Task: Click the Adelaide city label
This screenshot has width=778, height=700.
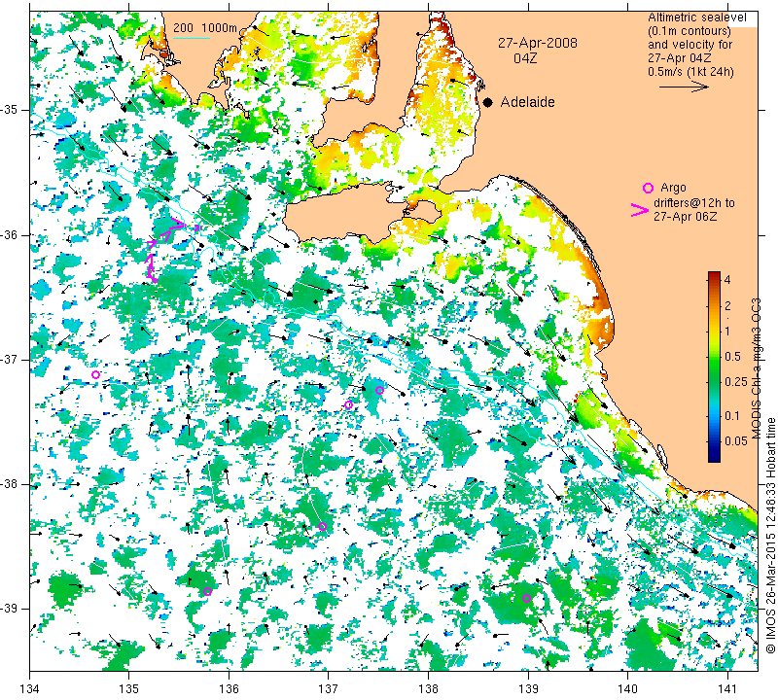Action: point(527,102)
